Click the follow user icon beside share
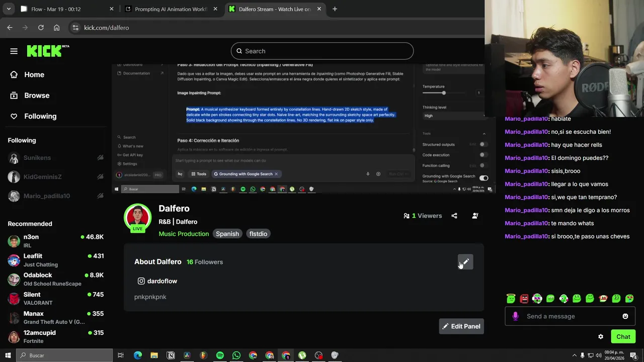The height and width of the screenshot is (362, 644). point(475,216)
